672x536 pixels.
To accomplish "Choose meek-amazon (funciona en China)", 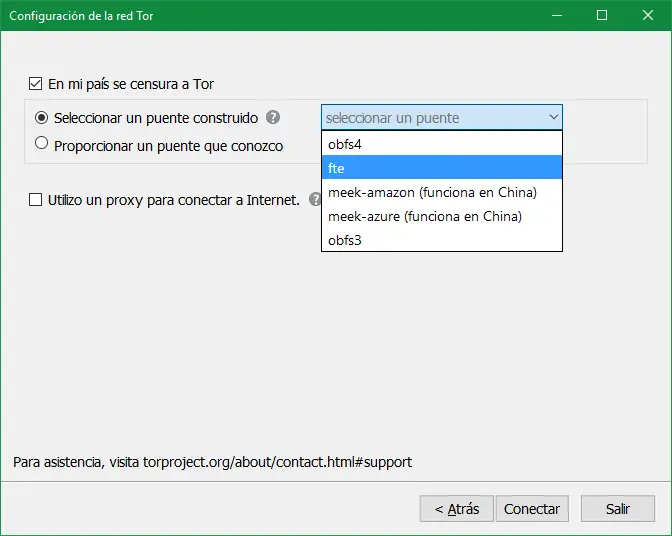I will 442,192.
